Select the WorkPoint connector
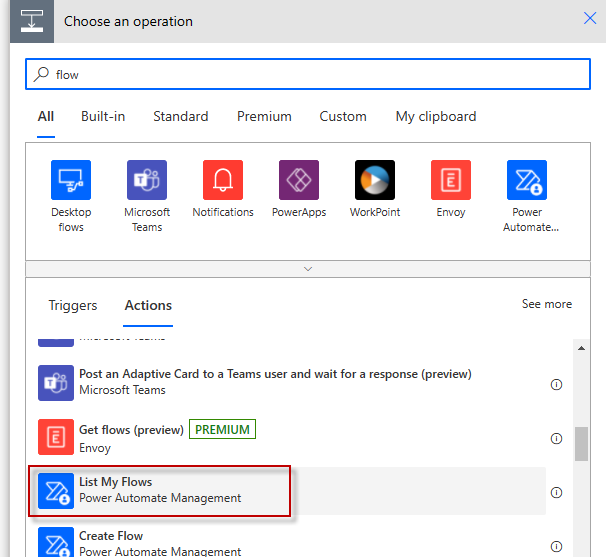The image size is (606, 557). 375,180
